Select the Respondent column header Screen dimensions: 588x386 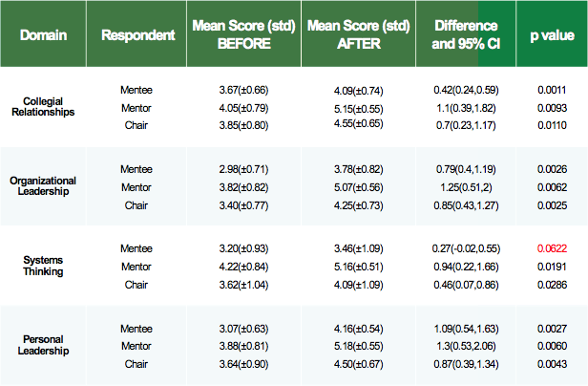point(136,35)
